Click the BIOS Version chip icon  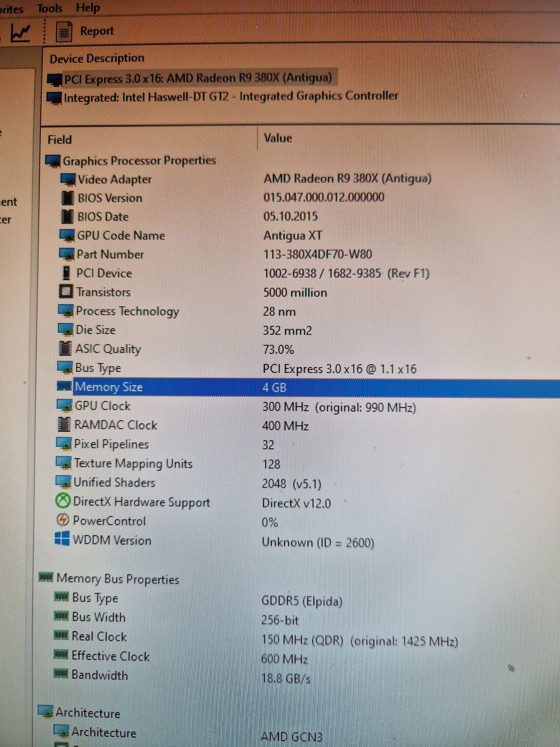67,198
